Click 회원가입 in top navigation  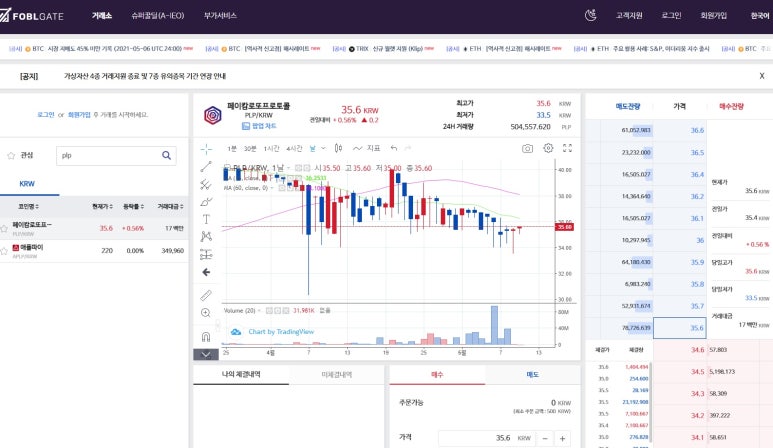click(x=713, y=16)
